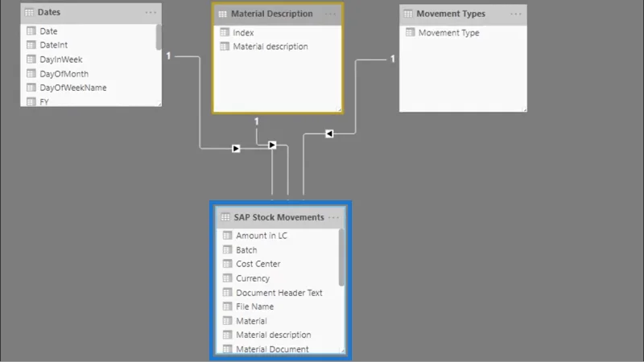
Task: Click the Movement Types table title
Action: point(451,14)
